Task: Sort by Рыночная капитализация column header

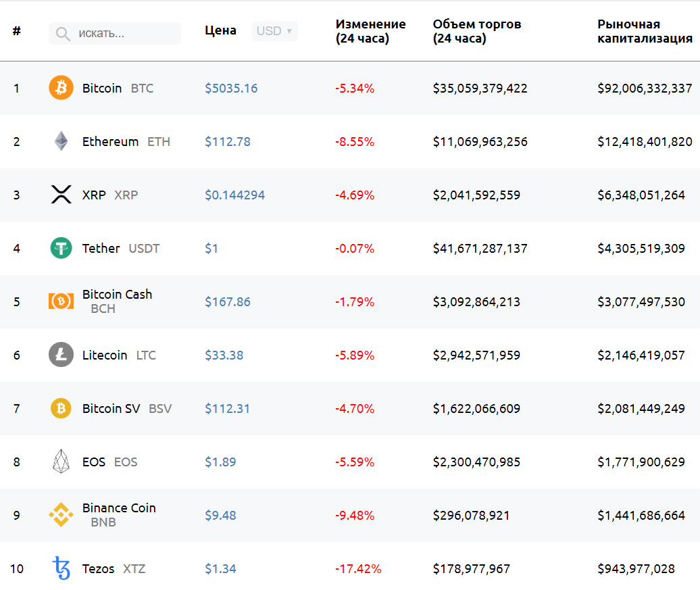Action: tap(645, 32)
